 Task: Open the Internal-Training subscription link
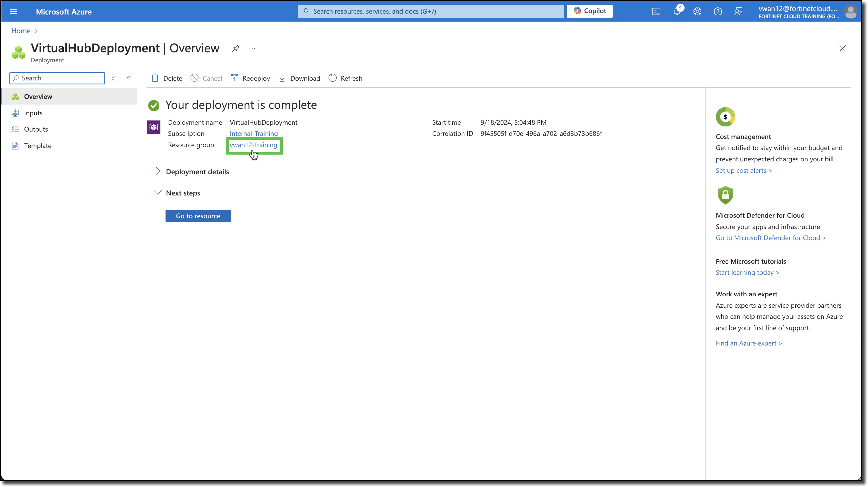[254, 134]
